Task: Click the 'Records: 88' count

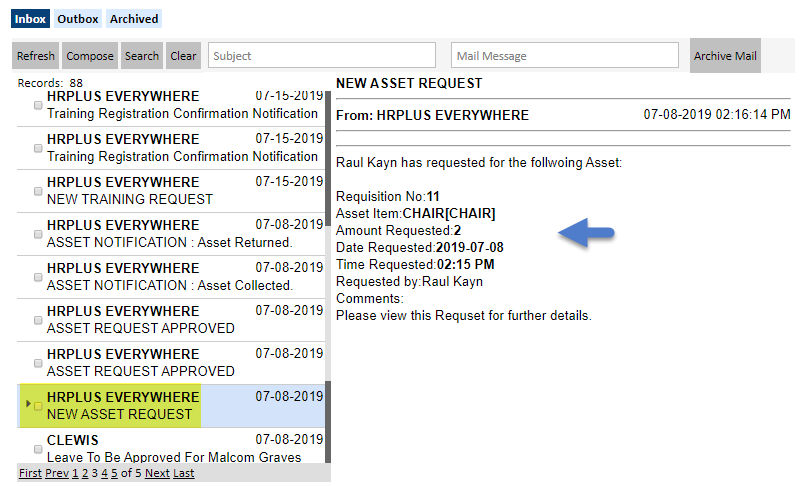Action: click(x=50, y=83)
